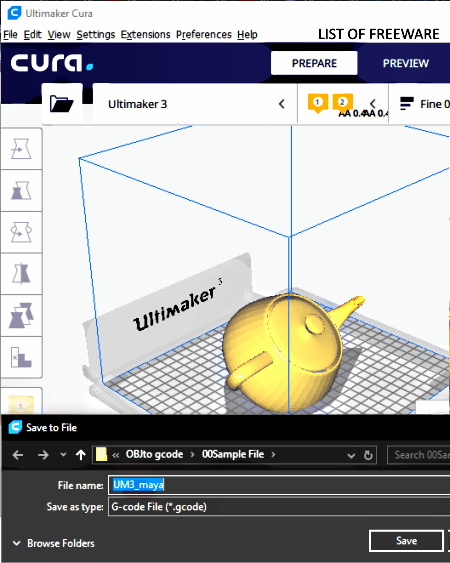The height and width of the screenshot is (563, 450).
Task: Select the Scale tool in Cura sidebar
Action: coord(21,191)
